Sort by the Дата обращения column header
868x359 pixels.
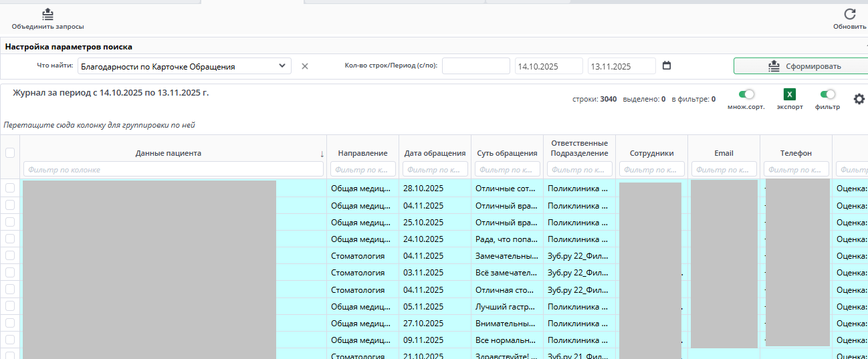[x=435, y=153]
